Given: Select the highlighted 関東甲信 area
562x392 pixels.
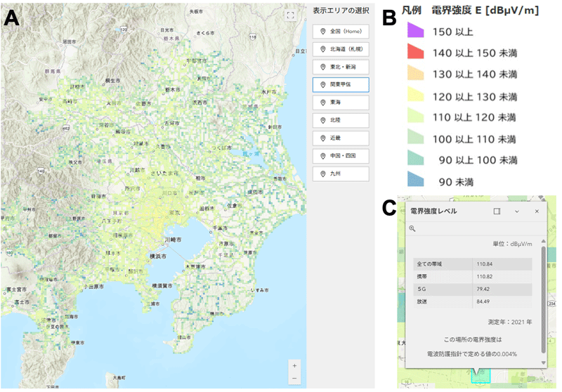Looking at the screenshot, I should tap(341, 85).
